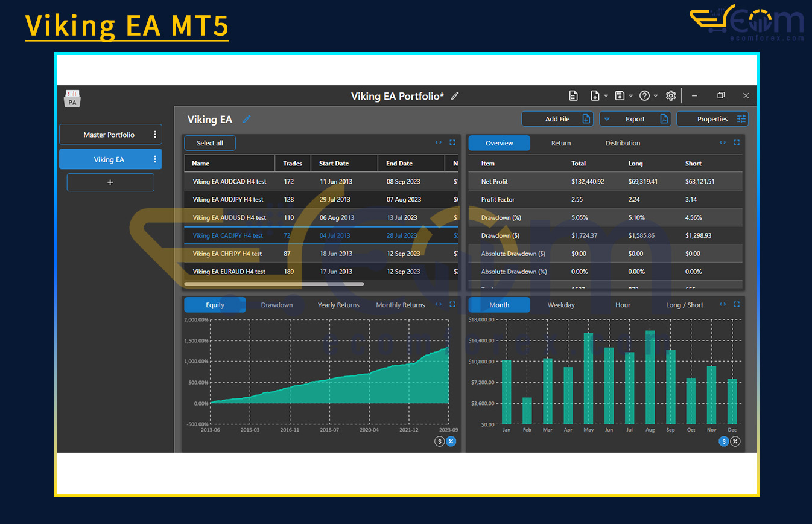812x524 pixels.
Task: Select row Viking EA CADJPY H4 test
Action: tap(322, 235)
